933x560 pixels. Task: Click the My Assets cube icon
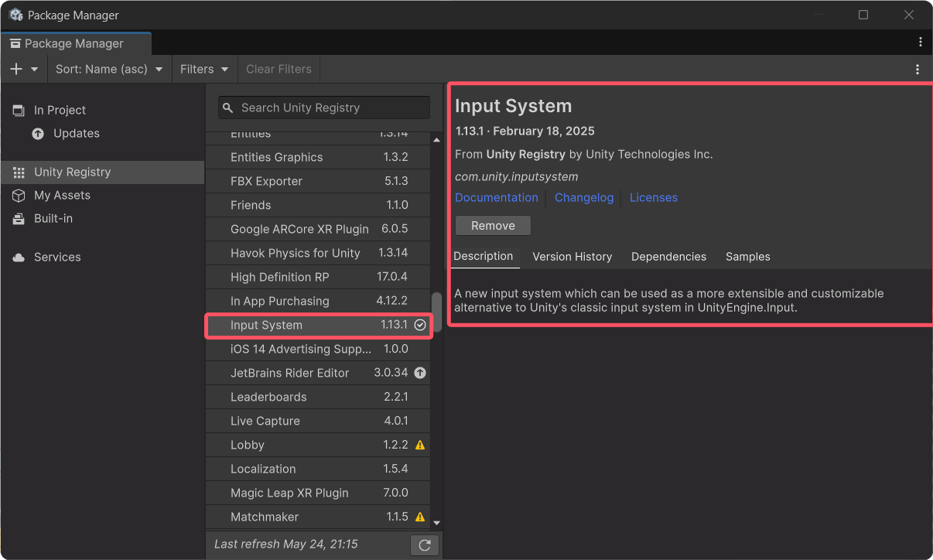tap(19, 195)
